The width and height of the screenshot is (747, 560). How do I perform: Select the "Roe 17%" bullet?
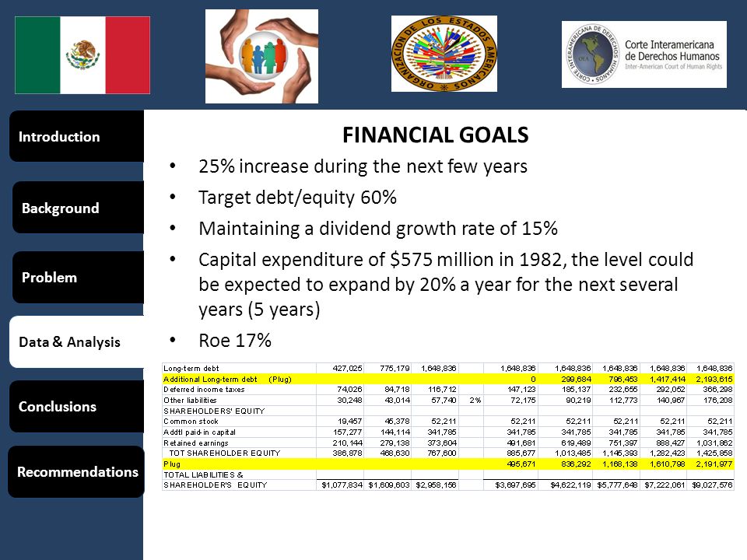(x=235, y=341)
